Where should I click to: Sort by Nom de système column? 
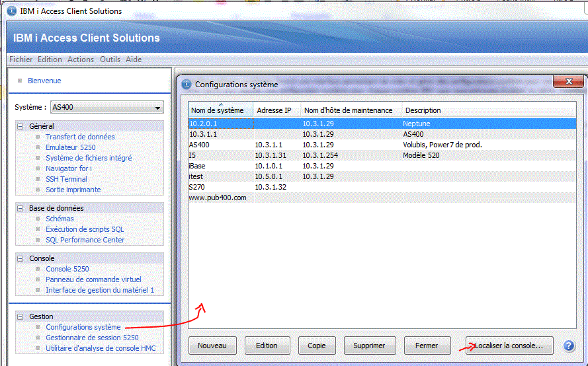pyautogui.click(x=220, y=110)
